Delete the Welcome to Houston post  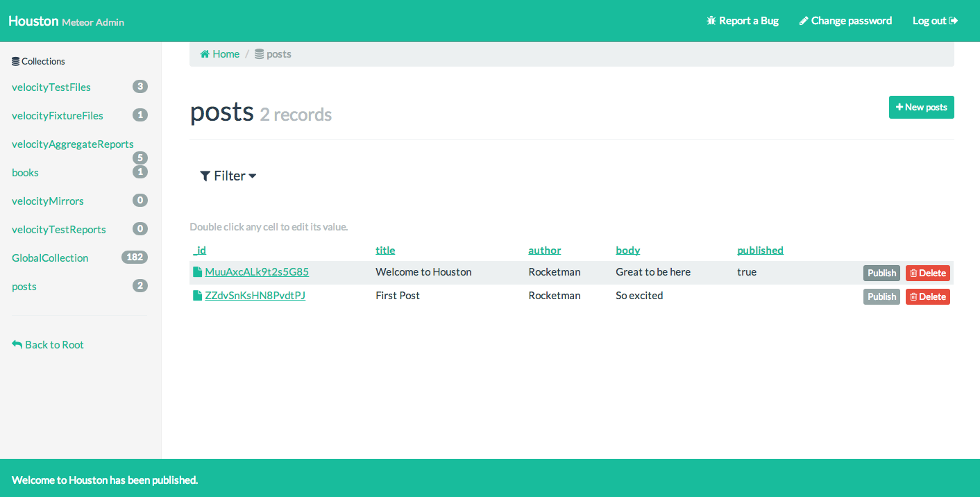point(928,273)
